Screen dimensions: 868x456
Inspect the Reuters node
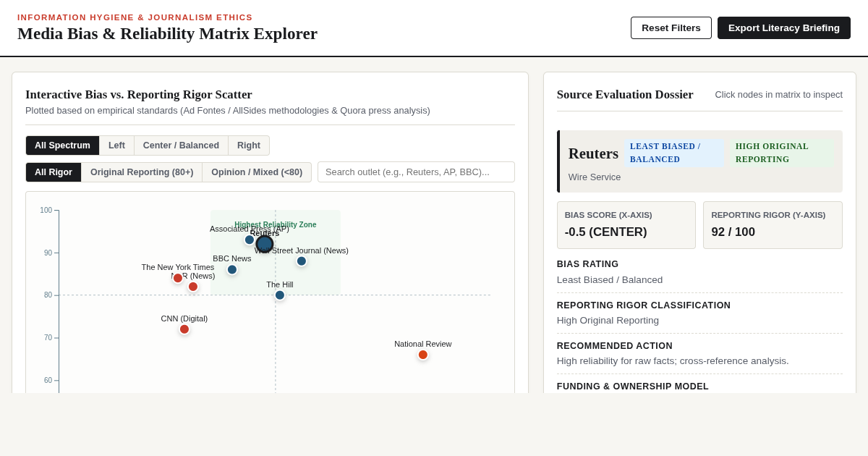coord(265,244)
